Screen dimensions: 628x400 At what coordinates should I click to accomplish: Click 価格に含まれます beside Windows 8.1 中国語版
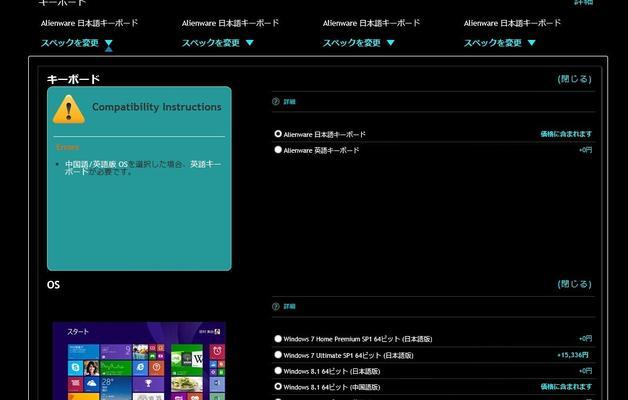(566, 386)
